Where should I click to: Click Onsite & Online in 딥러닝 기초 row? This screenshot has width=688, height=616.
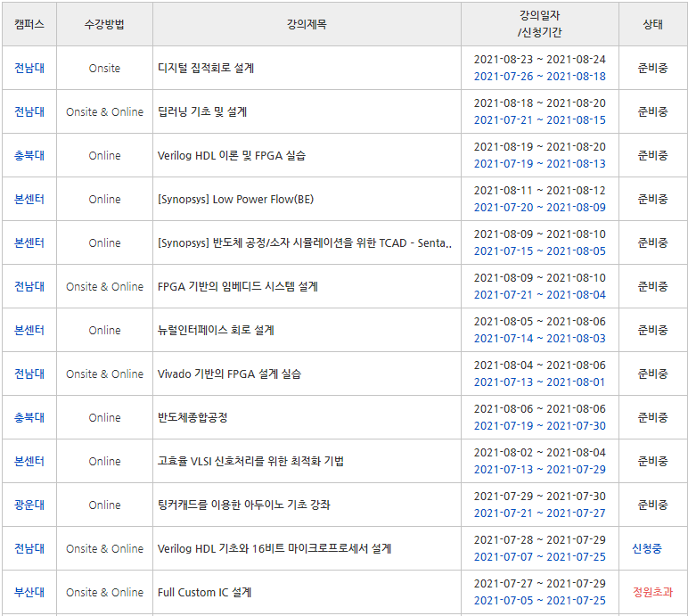104,111
